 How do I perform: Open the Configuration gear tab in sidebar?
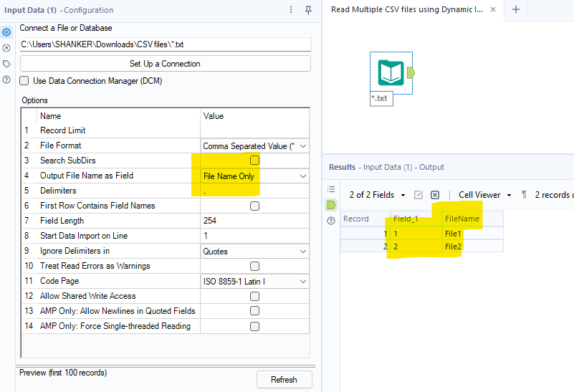(x=6, y=32)
